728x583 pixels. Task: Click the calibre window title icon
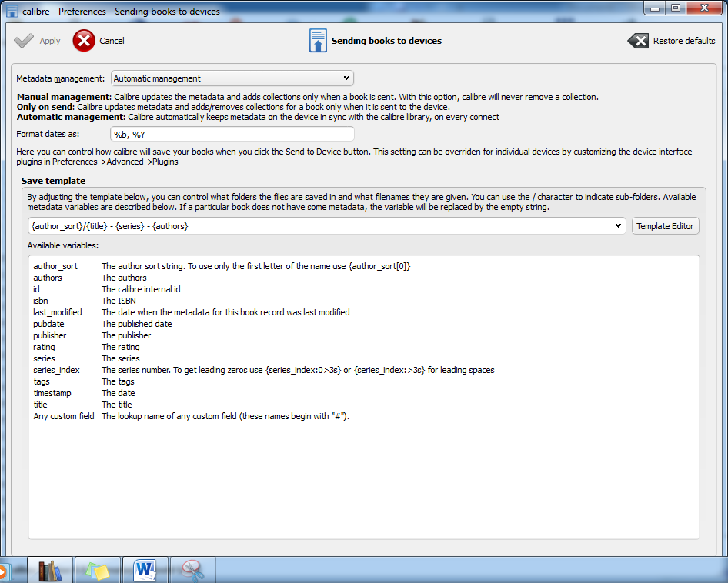tap(12, 11)
